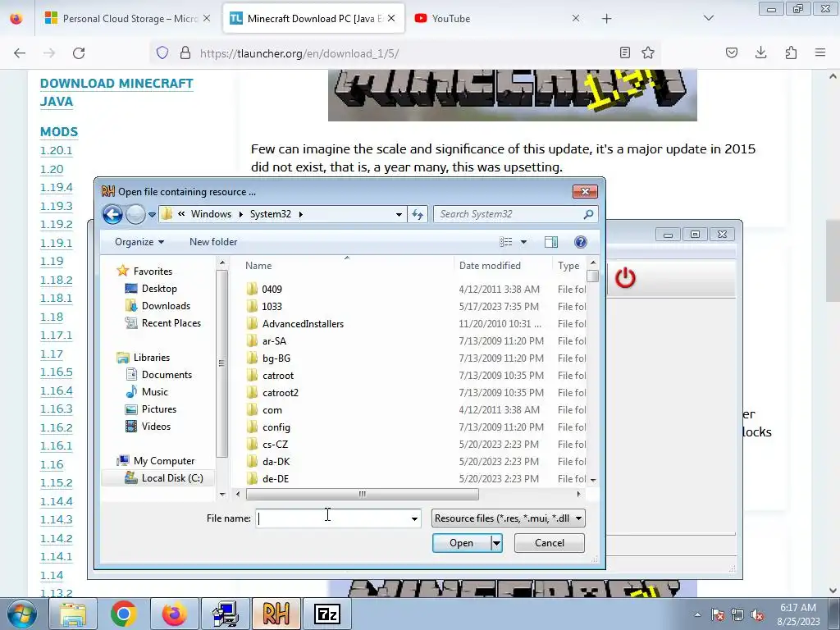
Task: Launch Chrome from the taskbar
Action: 123,614
